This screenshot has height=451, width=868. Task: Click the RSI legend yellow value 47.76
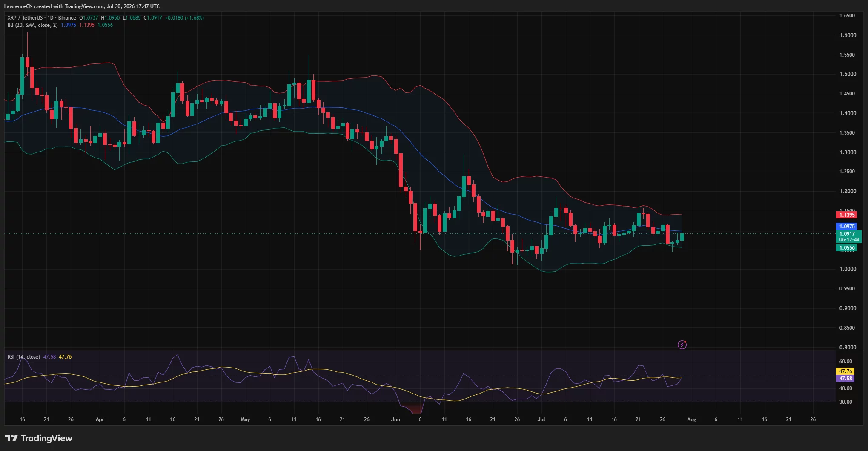65,357
